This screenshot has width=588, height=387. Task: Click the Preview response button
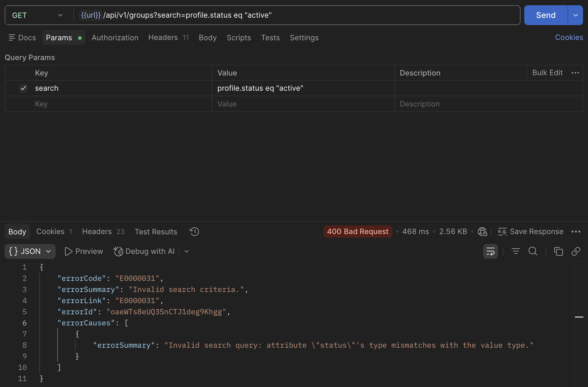point(84,251)
